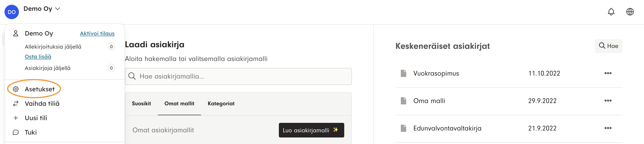
Task: Click the Vuokrasopimus document icon
Action: (403, 73)
